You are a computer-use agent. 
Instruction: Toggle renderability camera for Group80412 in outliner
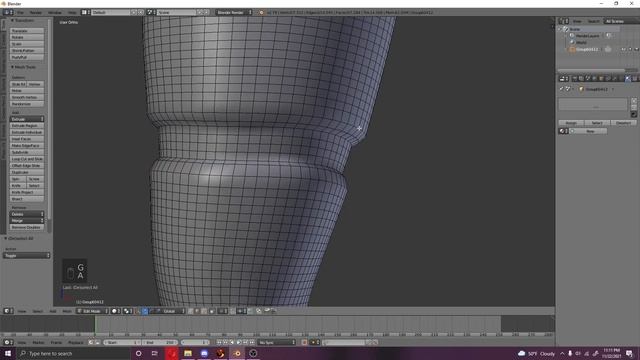click(636, 49)
